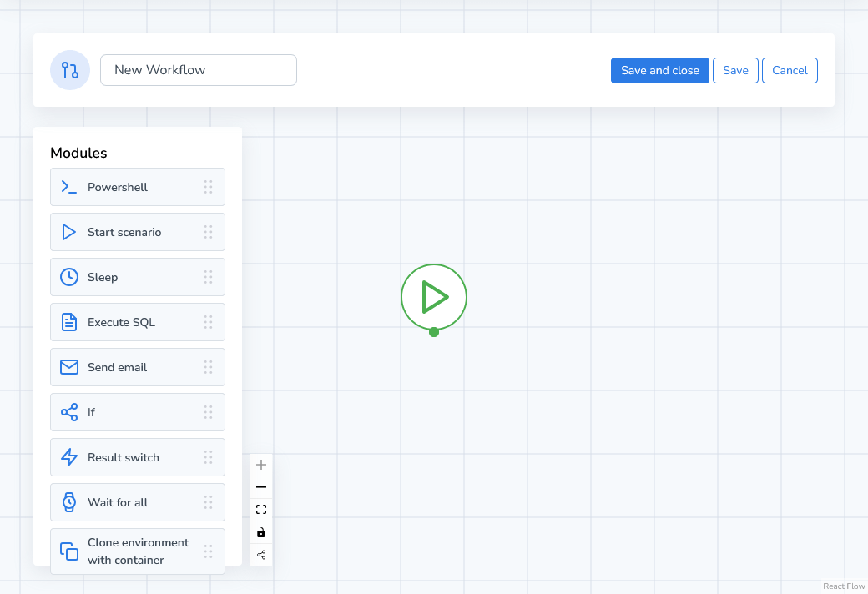The image size is (868, 594).
Task: Click the Wait for all drag handle
Action: click(208, 502)
